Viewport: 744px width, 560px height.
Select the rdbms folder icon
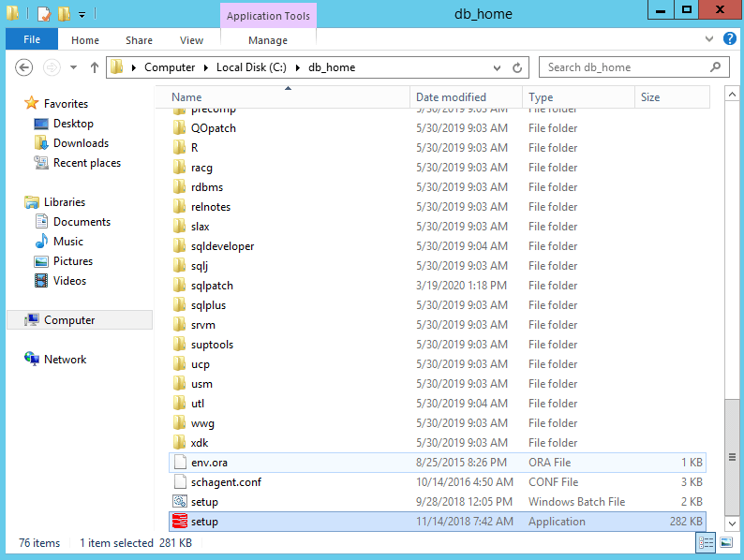[x=179, y=187]
